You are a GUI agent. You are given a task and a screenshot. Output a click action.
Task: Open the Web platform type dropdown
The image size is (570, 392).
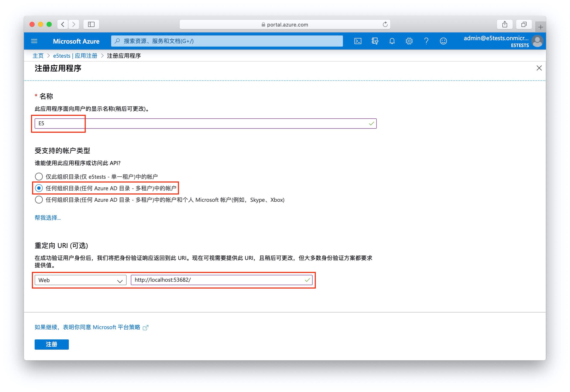click(81, 280)
